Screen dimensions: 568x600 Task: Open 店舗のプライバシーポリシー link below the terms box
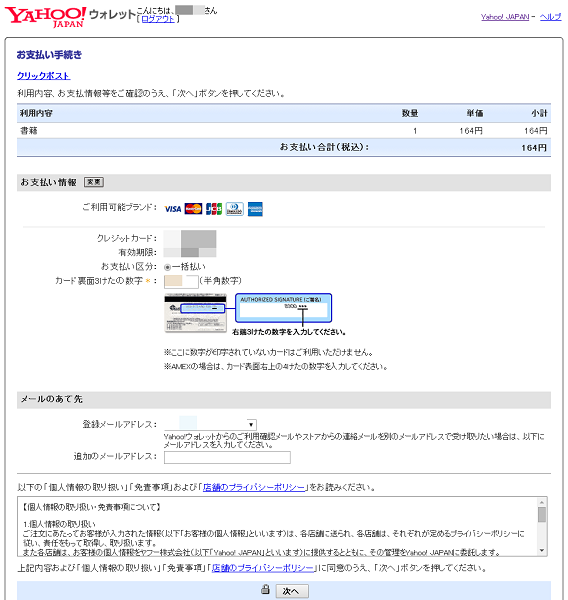click(263, 568)
